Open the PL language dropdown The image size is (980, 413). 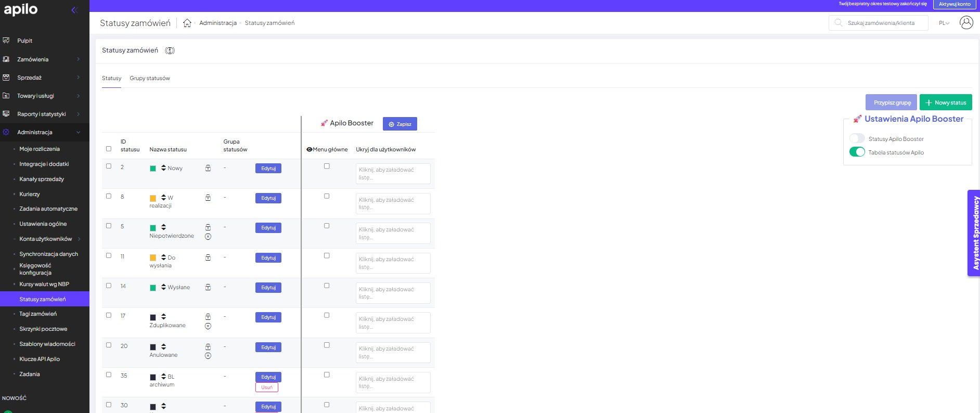(944, 23)
